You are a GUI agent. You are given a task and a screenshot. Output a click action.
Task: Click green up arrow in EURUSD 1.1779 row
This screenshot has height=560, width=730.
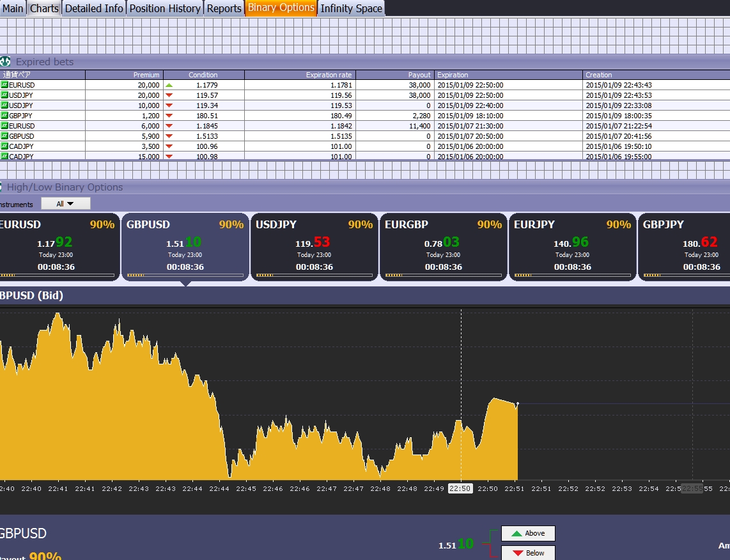coord(169,85)
